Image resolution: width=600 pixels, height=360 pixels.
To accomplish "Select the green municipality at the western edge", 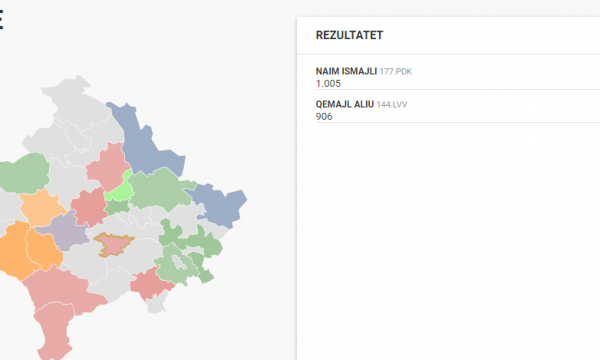I will tap(25, 174).
